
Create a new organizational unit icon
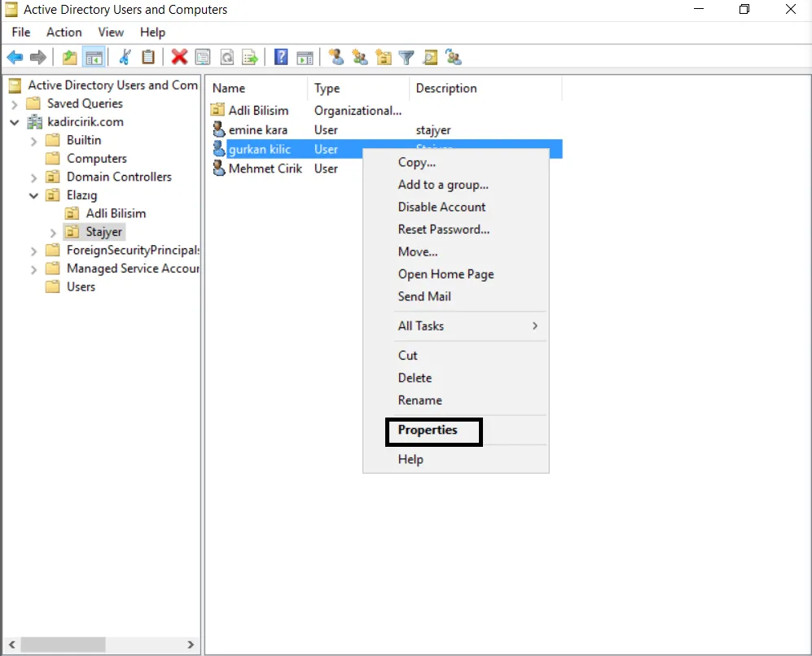point(384,57)
